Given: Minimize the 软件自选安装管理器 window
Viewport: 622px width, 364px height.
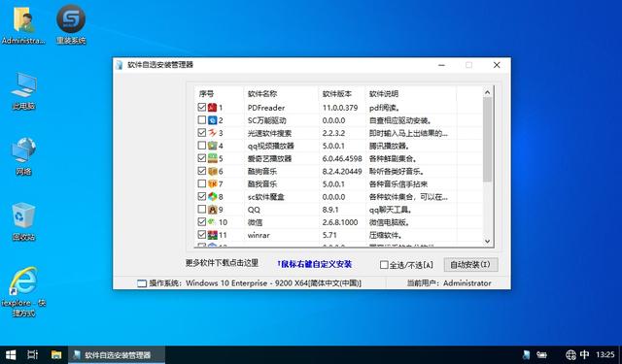Looking at the screenshot, I should pyautogui.click(x=441, y=65).
